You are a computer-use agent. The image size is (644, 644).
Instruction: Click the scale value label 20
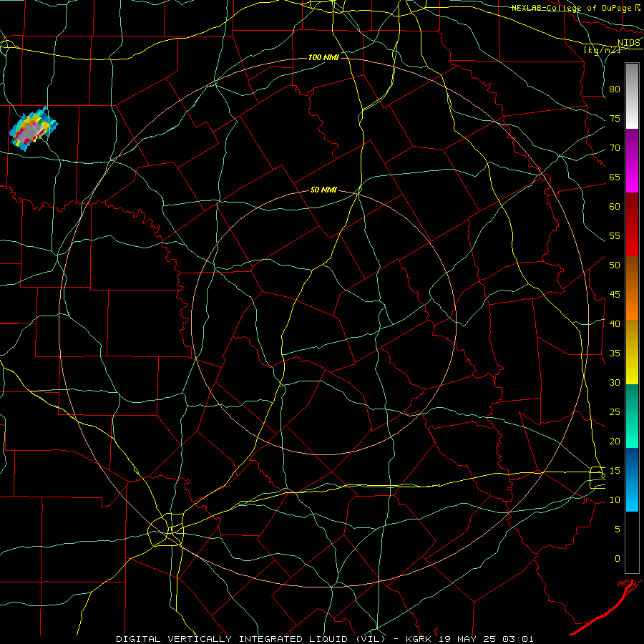pyautogui.click(x=615, y=441)
